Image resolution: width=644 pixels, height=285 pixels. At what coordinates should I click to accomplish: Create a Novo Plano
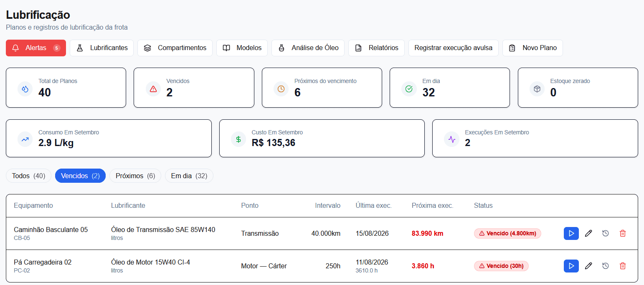[x=532, y=48]
